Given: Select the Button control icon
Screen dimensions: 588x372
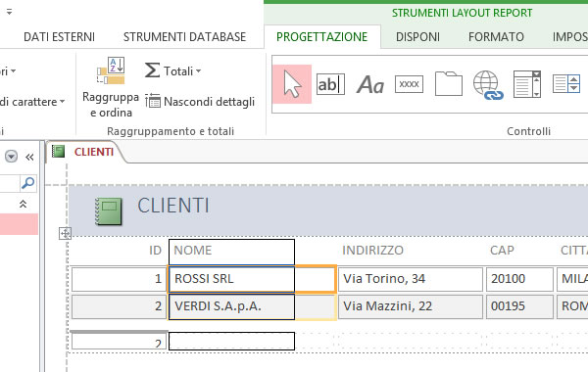Looking at the screenshot, I should click(x=409, y=84).
